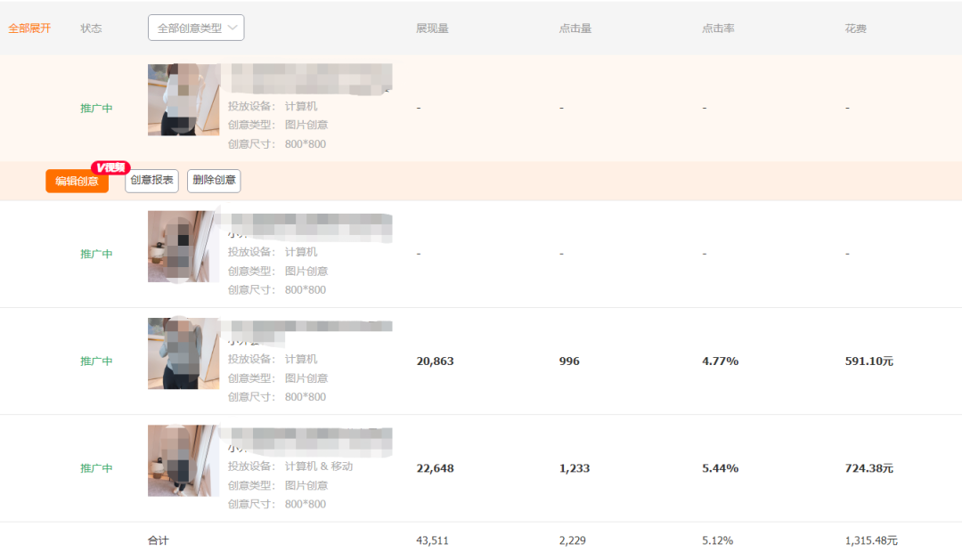Click the 996 click count value
The width and height of the screenshot is (962, 560).
click(569, 361)
